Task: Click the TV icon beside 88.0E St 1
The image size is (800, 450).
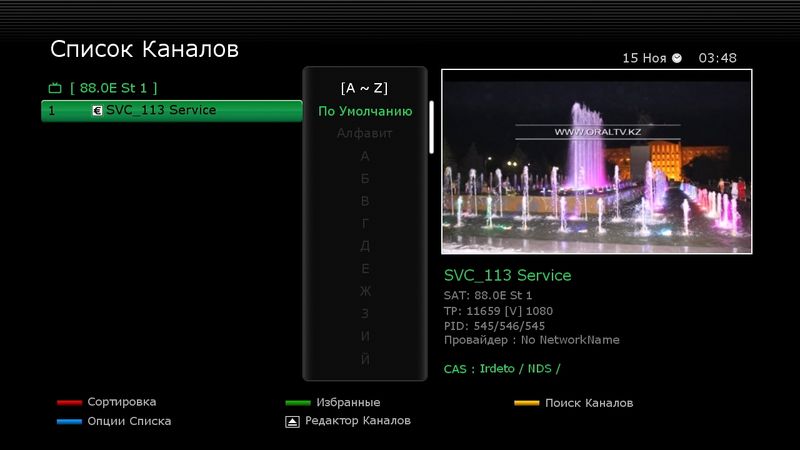Action: (55, 88)
